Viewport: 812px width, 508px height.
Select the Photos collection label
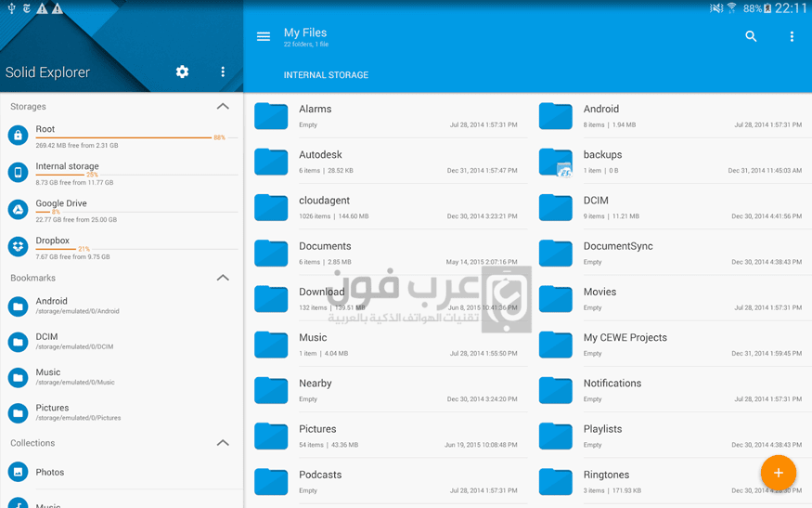(x=50, y=472)
